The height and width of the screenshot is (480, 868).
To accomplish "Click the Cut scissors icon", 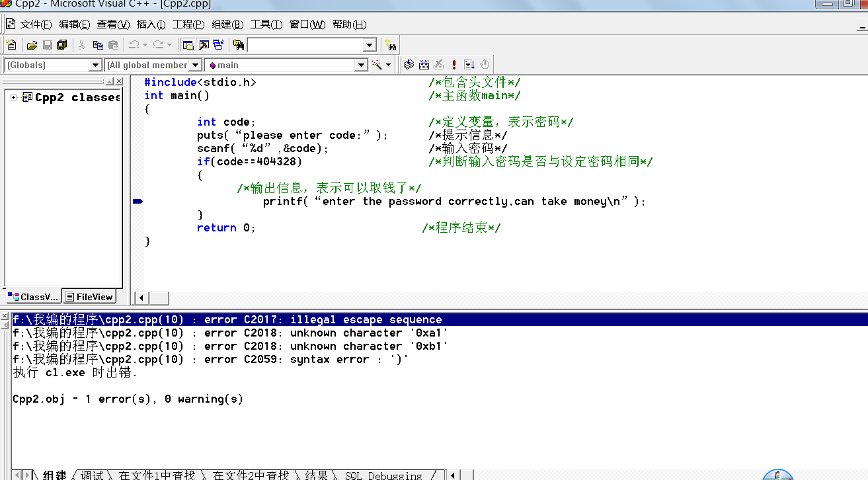I will [82, 45].
